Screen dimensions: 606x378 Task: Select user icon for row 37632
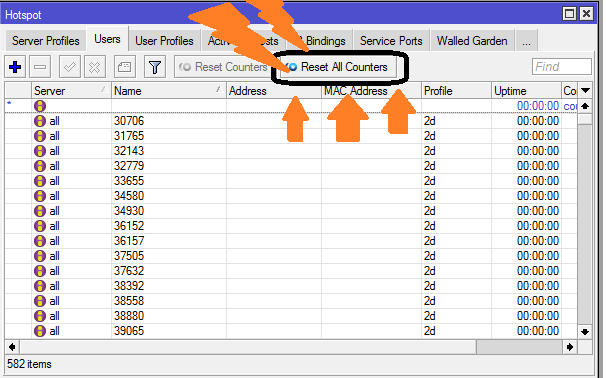tap(40, 271)
